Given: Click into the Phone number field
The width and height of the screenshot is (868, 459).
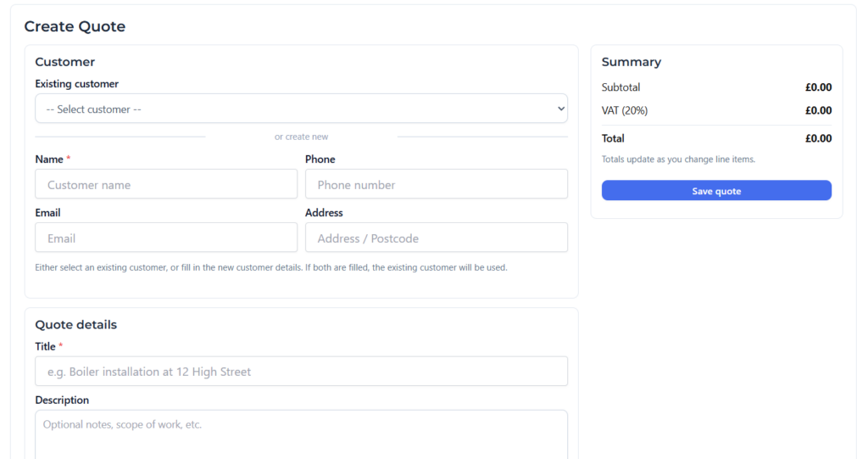Looking at the screenshot, I should click(x=436, y=184).
